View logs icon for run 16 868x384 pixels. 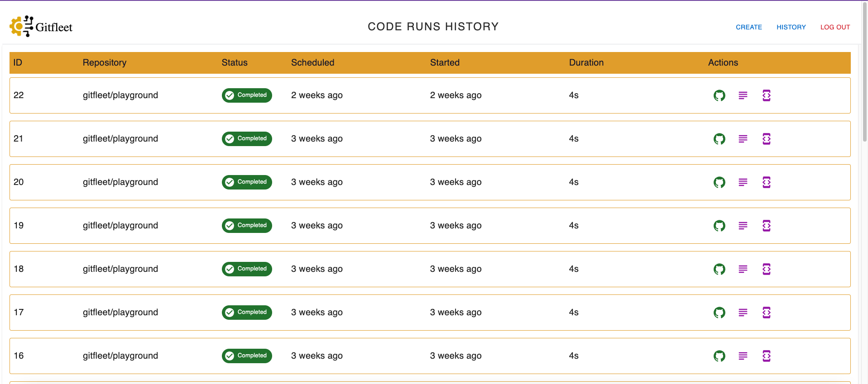pos(743,356)
